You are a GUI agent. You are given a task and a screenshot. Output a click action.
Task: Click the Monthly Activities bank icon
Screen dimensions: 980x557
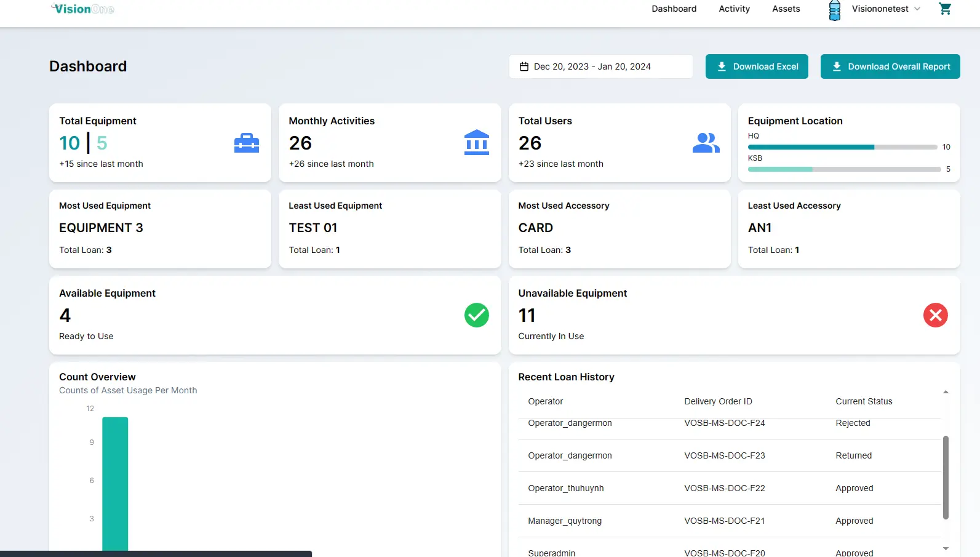(476, 143)
